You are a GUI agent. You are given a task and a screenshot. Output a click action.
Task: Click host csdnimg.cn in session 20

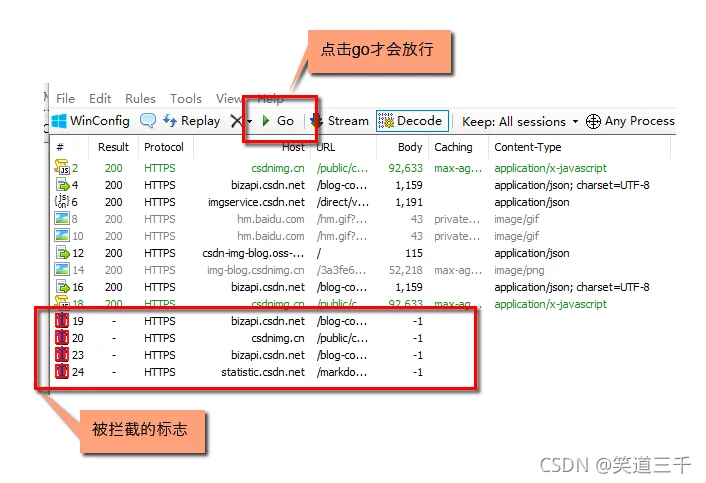coord(278,338)
